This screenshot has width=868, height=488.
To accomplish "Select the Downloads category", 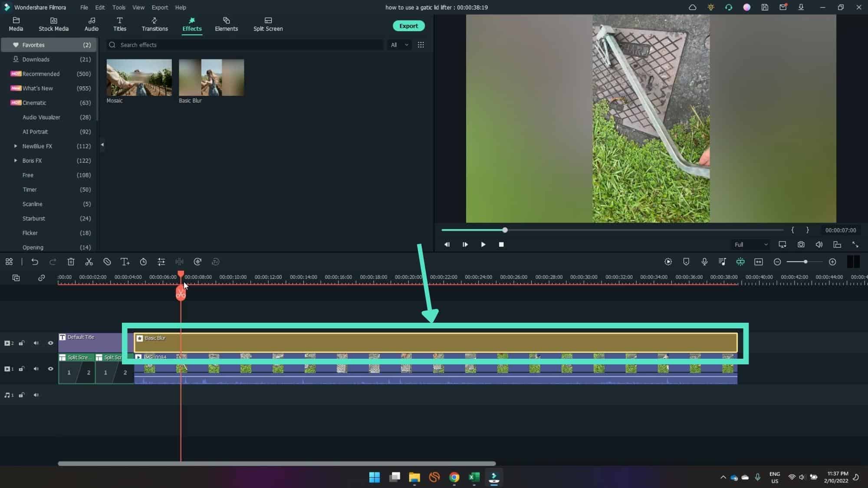I will coord(49,59).
